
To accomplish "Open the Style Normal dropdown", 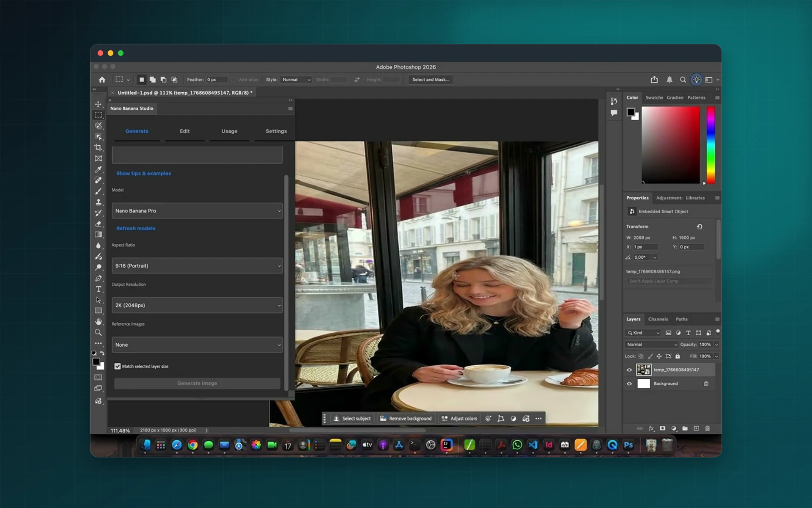I will [x=296, y=80].
